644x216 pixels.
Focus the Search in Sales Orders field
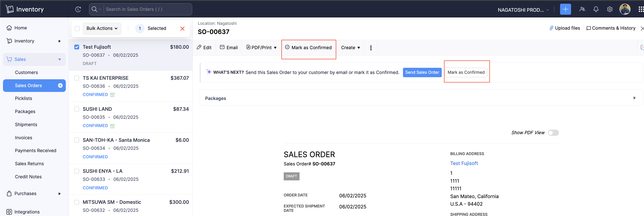click(147, 9)
